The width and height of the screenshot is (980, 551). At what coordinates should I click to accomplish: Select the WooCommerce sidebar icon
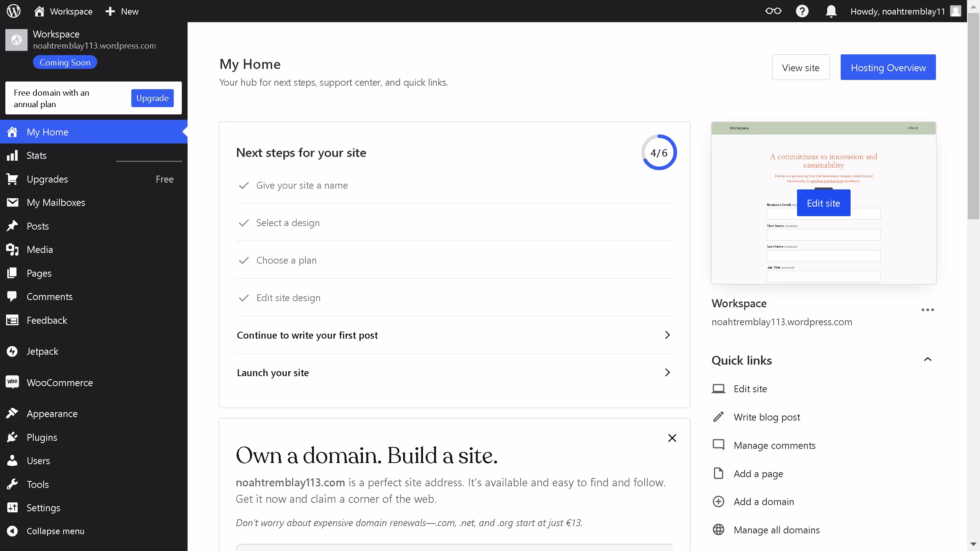tap(13, 382)
